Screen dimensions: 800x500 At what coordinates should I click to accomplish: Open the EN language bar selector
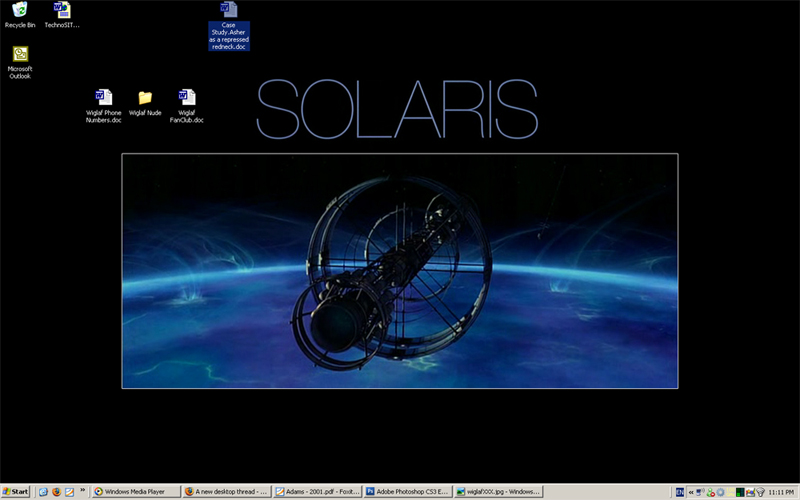680,492
